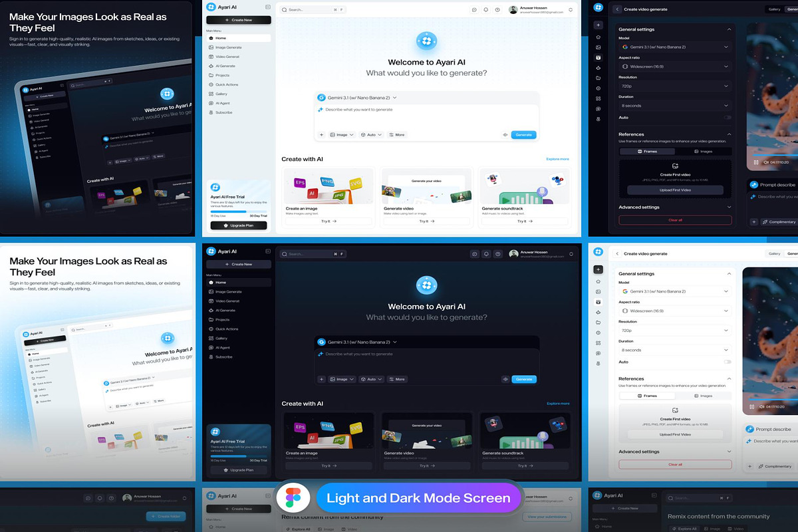Open Resolution 720p dropdown in light video settings
Viewport: 798px width, 532px height.
(675, 330)
